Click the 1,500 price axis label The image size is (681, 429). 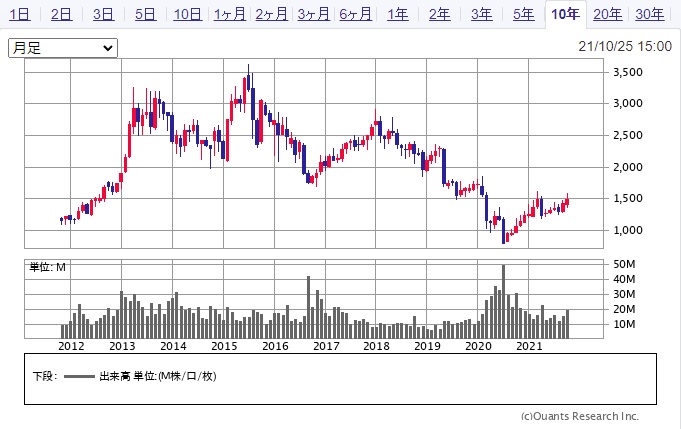pos(628,198)
